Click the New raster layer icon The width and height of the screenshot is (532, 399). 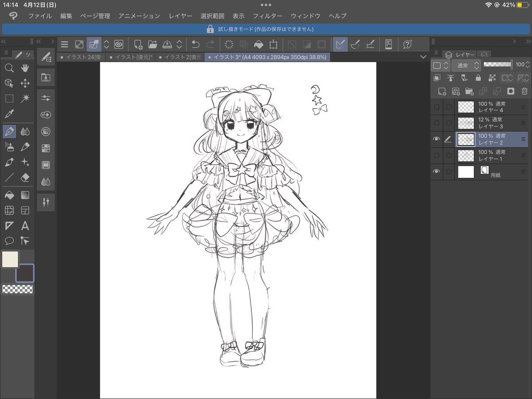click(x=442, y=91)
